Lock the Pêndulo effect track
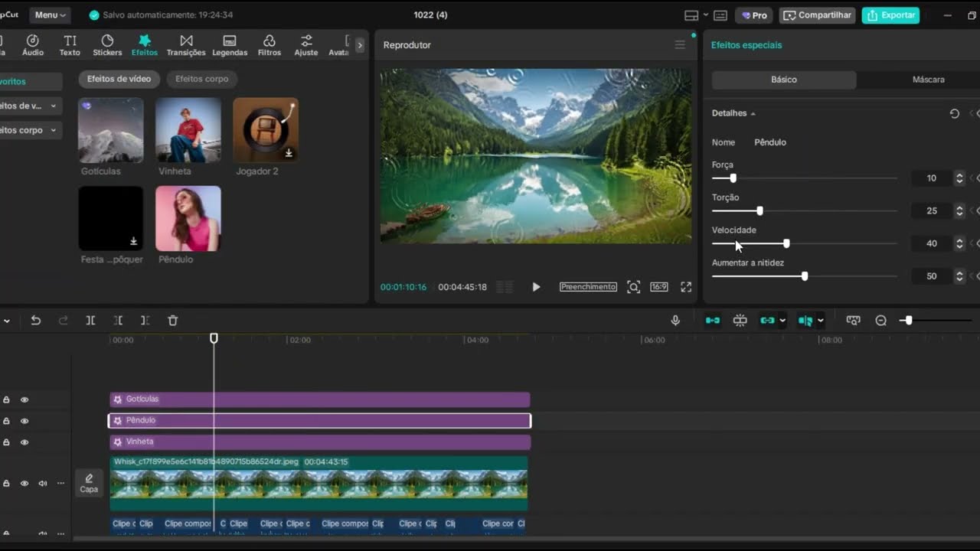The image size is (980, 551). point(6,421)
